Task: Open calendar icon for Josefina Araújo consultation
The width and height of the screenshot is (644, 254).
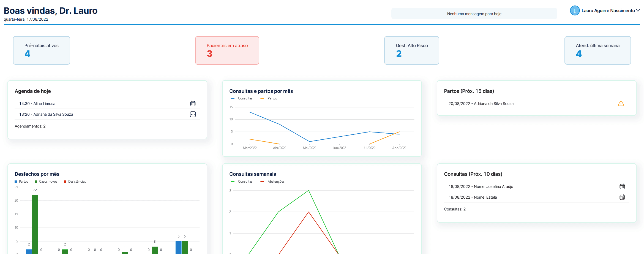Action: [622, 187]
